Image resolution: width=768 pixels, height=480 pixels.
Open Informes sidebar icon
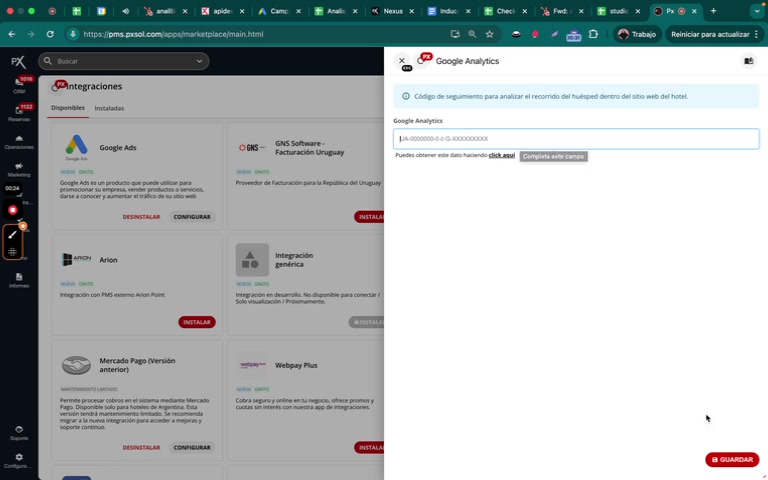point(19,280)
